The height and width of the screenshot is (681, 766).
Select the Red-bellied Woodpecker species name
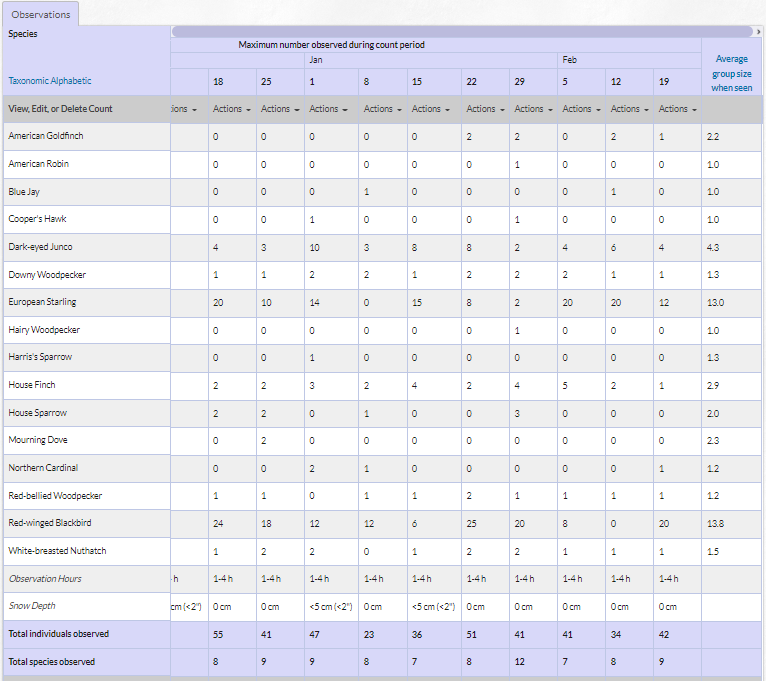pyautogui.click(x=55, y=495)
